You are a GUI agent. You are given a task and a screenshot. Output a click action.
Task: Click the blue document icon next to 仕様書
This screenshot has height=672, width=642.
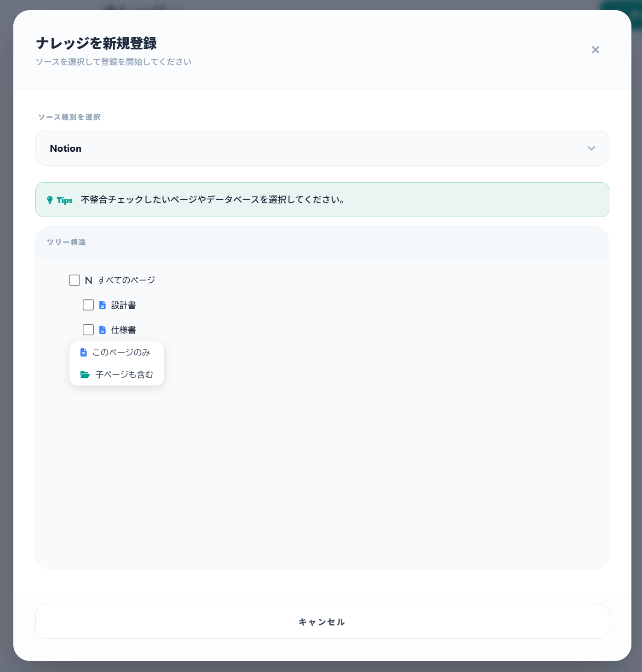pos(102,329)
